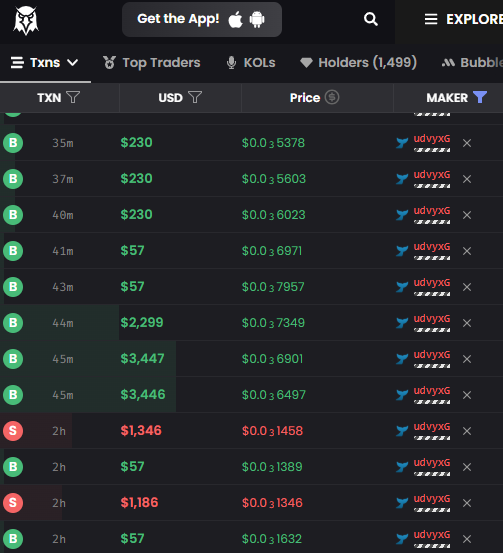Toggle the Price dollar currency icon
Screen dimensions: 503x553
pyautogui.click(x=332, y=97)
